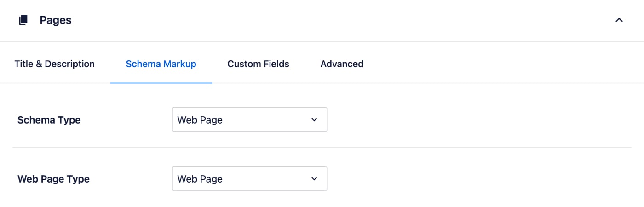This screenshot has width=644, height=207.
Task: Click the Web Page value in Schema Type
Action: (200, 120)
